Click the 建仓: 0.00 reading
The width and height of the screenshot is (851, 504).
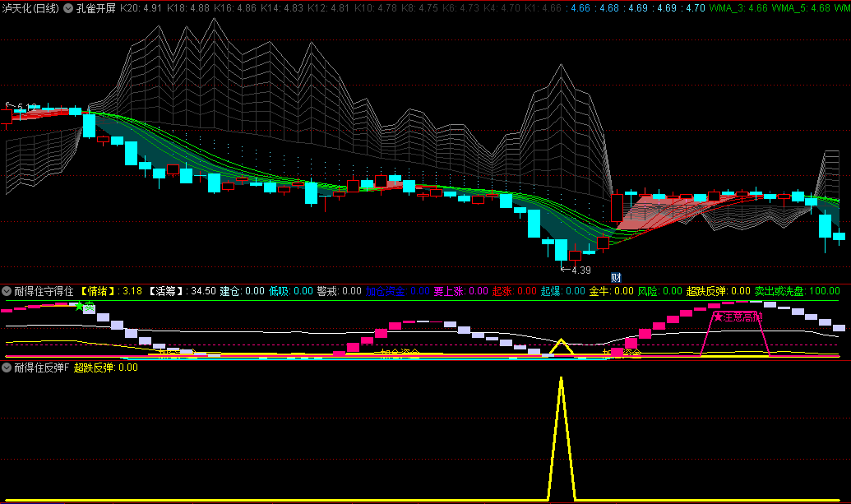[x=242, y=291]
